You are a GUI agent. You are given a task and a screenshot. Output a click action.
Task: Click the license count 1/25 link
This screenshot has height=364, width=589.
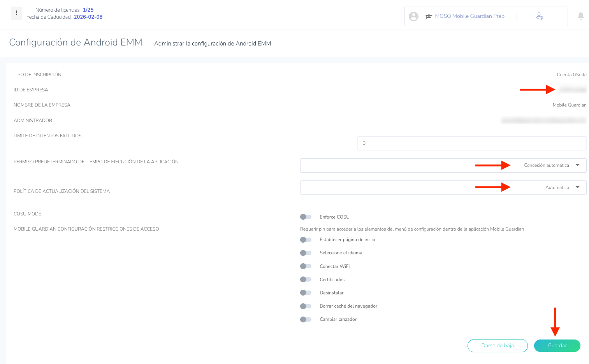tap(88, 10)
